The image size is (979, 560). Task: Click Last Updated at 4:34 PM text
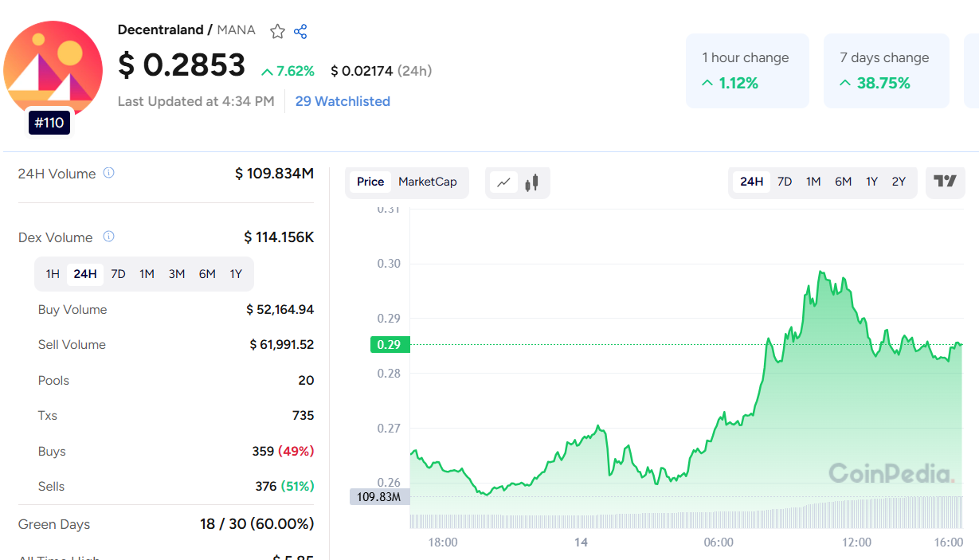tap(196, 101)
